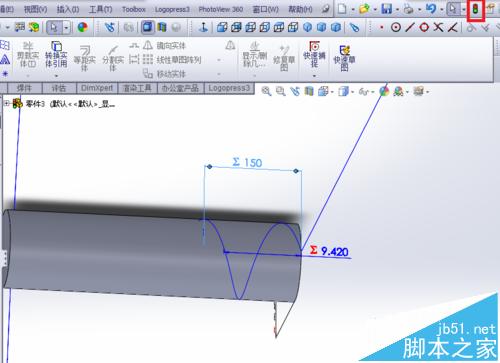Switch to the 办公室产品 tab

pos(180,88)
